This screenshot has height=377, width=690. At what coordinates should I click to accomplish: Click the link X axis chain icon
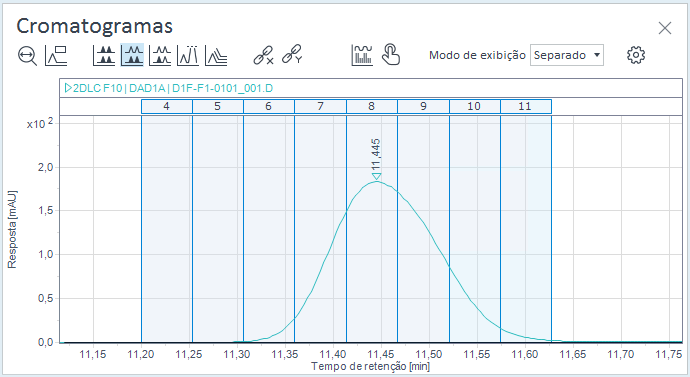coord(263,55)
